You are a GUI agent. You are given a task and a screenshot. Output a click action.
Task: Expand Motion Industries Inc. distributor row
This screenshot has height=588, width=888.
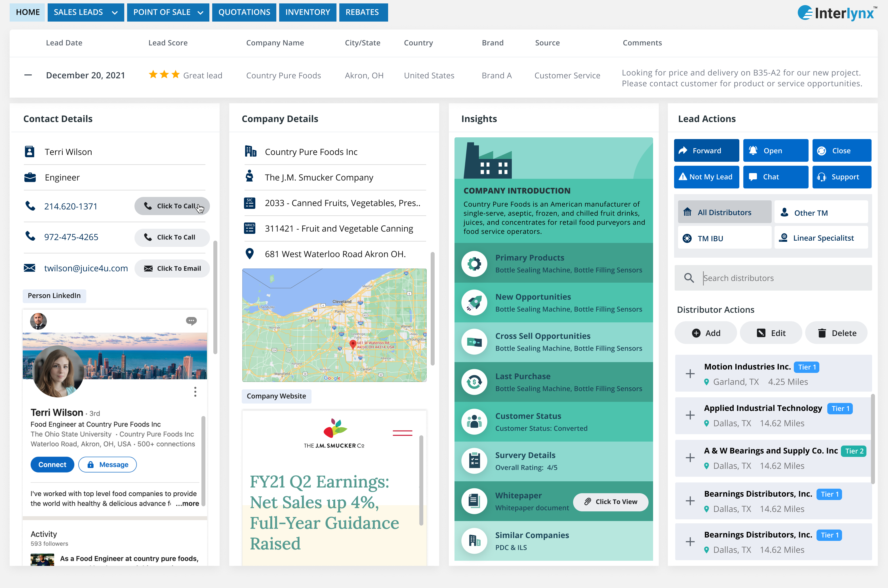[690, 373]
